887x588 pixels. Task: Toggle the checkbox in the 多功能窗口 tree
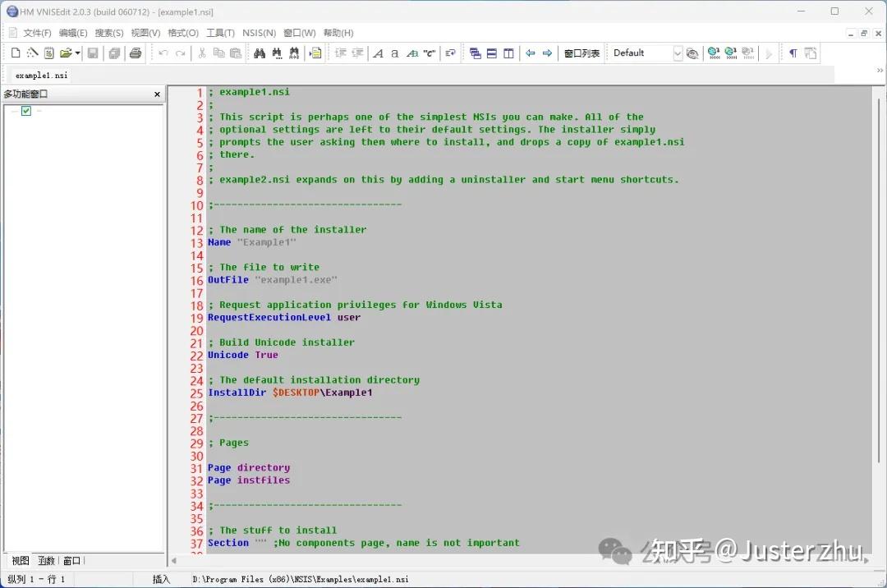[x=26, y=111]
